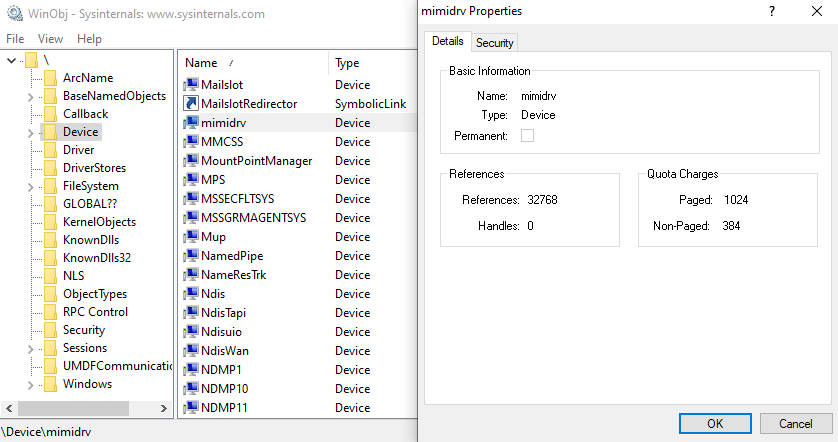Click the KernelObjects folder icon
The height and width of the screenshot is (442, 838).
coord(51,222)
